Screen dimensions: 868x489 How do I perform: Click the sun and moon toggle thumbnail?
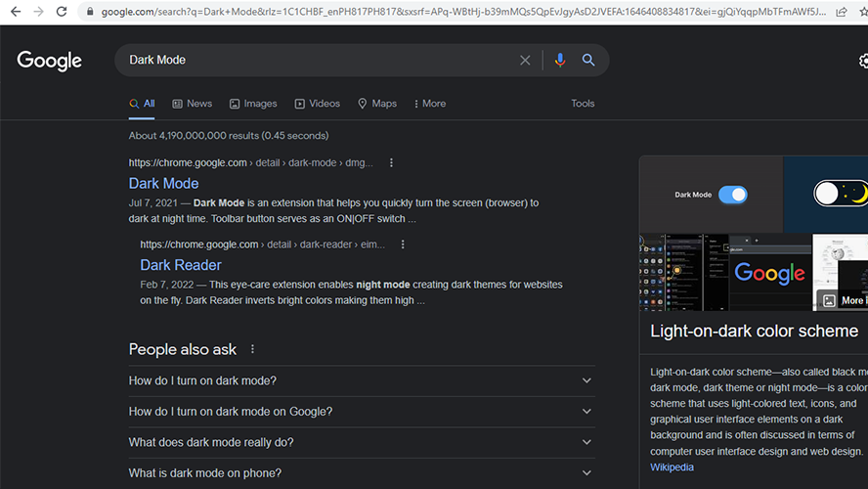pyautogui.click(x=839, y=194)
